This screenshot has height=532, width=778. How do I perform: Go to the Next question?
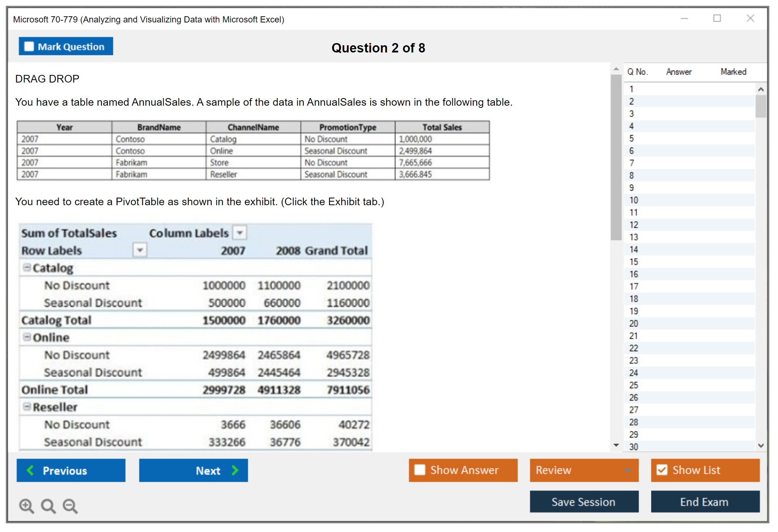194,470
